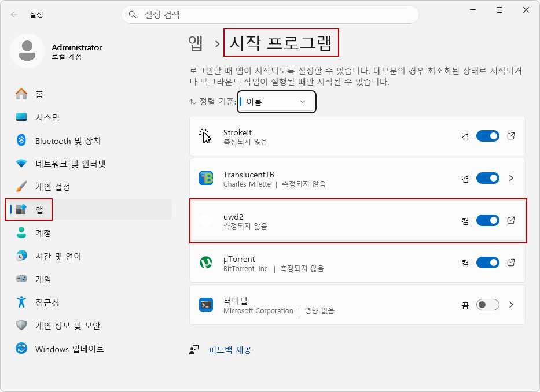The width and height of the screenshot is (540, 392).
Task: Click the search magnifier icon
Action: [133, 14]
